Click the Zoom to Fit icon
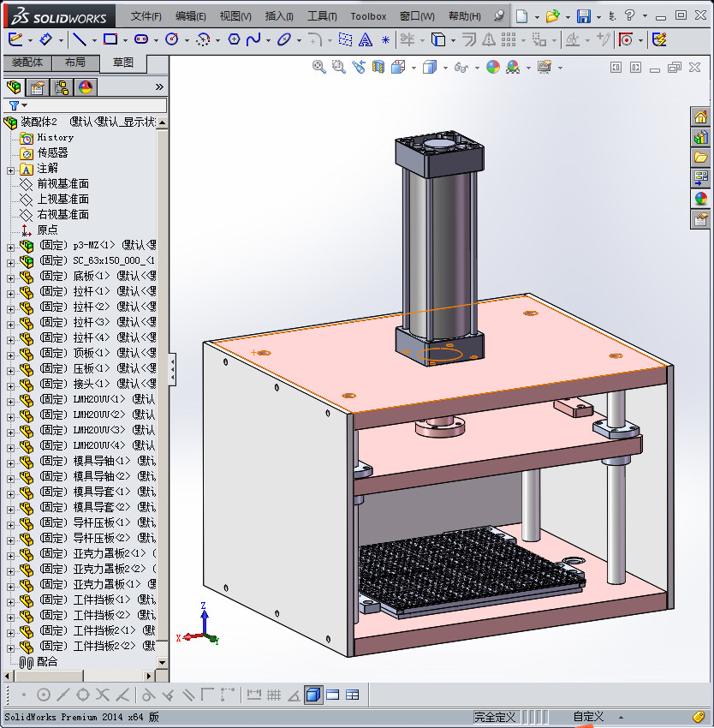714x728 pixels. pos(318,67)
